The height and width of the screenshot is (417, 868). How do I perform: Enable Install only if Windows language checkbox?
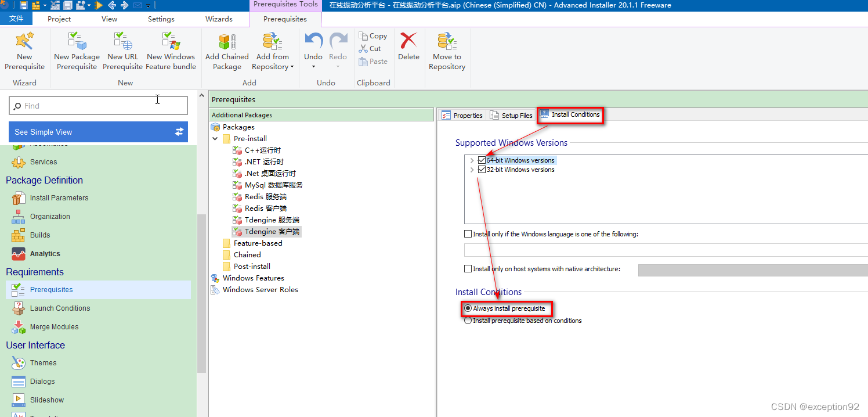click(x=468, y=234)
